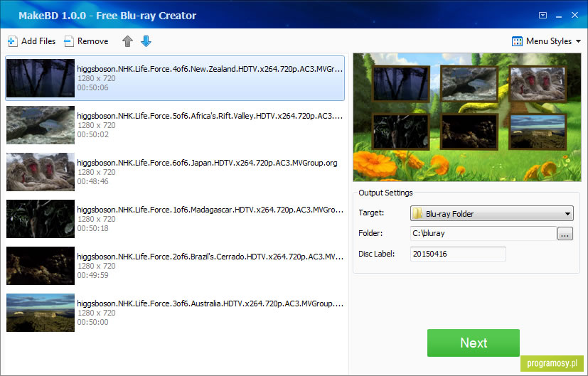Click the Madagascar 1of6 file name
588x376 pixels.
tap(210, 210)
